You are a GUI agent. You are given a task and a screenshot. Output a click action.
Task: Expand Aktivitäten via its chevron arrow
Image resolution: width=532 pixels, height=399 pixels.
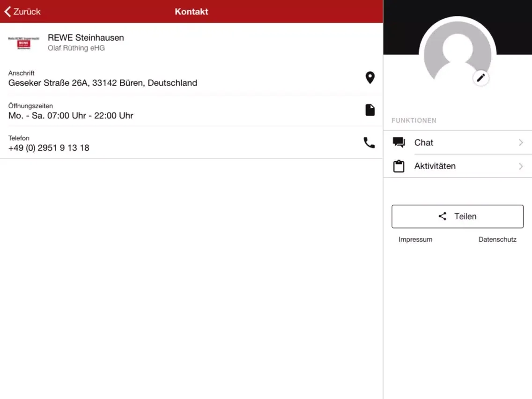click(x=521, y=166)
